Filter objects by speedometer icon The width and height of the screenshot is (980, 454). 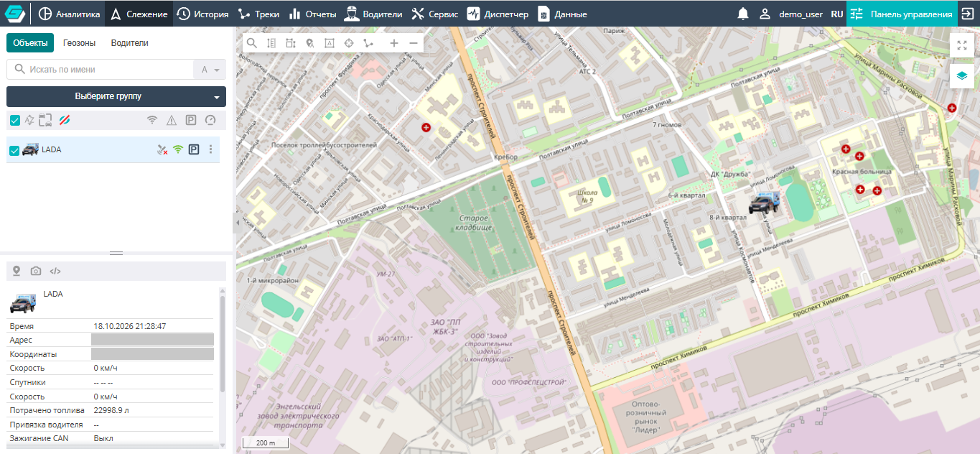pyautogui.click(x=210, y=120)
